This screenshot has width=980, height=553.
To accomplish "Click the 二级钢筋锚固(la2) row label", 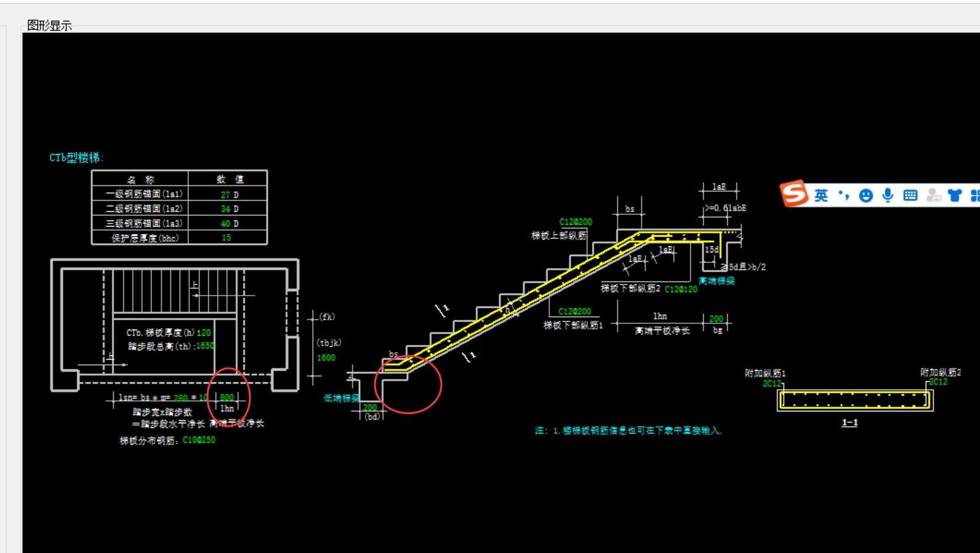I will tap(144, 209).
